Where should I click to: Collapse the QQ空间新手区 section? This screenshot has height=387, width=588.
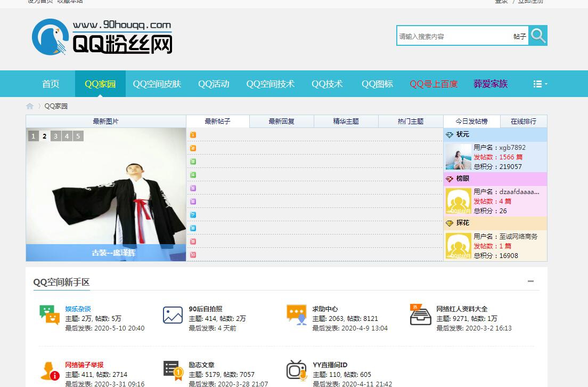[x=530, y=281]
